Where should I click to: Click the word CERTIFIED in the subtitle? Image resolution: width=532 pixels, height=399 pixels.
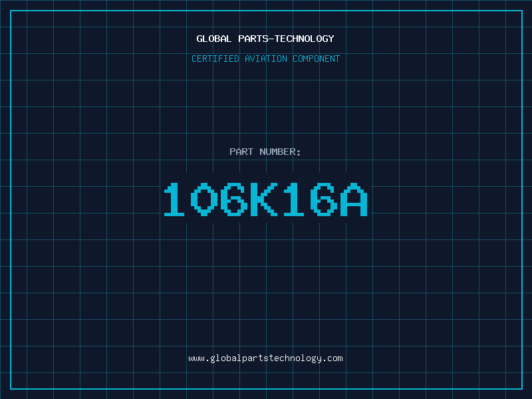[215, 59]
